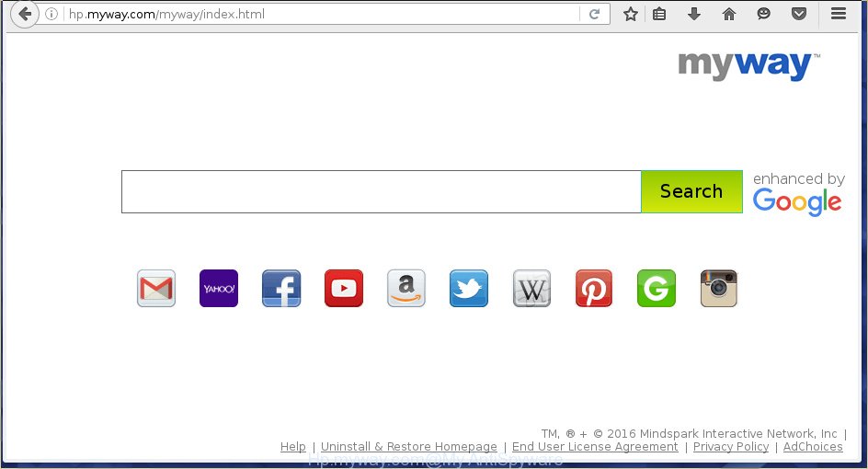Open the Gmail shortcut icon

[x=156, y=289]
